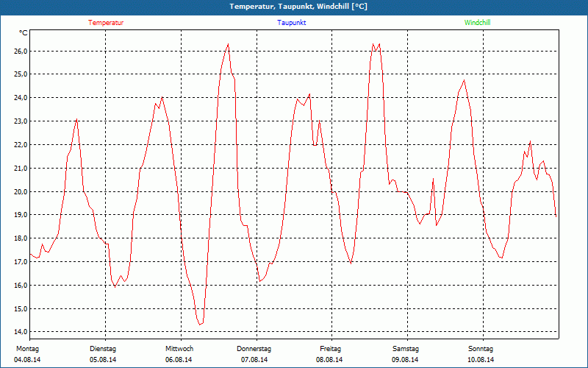Click the Mittwoch day label
This screenshot has height=368, width=588.
pyautogui.click(x=179, y=349)
